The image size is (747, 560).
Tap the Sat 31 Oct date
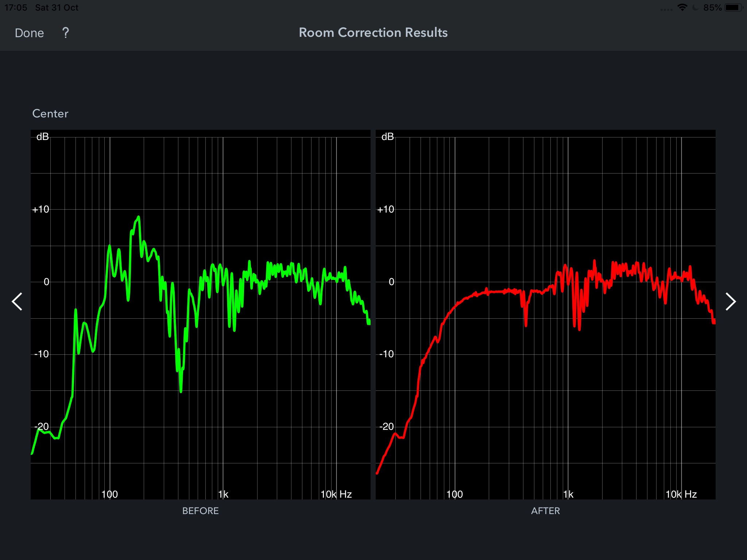pyautogui.click(x=57, y=7)
